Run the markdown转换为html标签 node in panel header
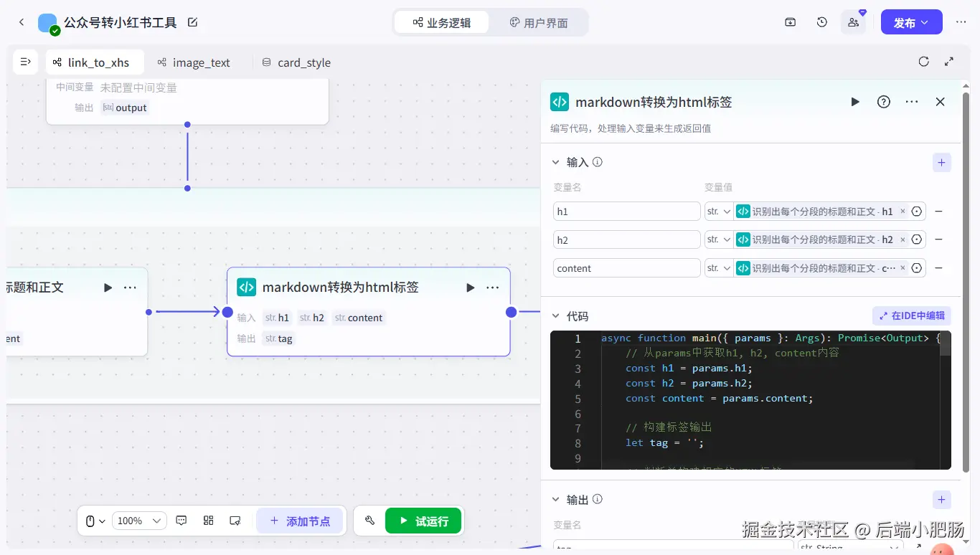Image resolution: width=980 pixels, height=555 pixels. 855,102
